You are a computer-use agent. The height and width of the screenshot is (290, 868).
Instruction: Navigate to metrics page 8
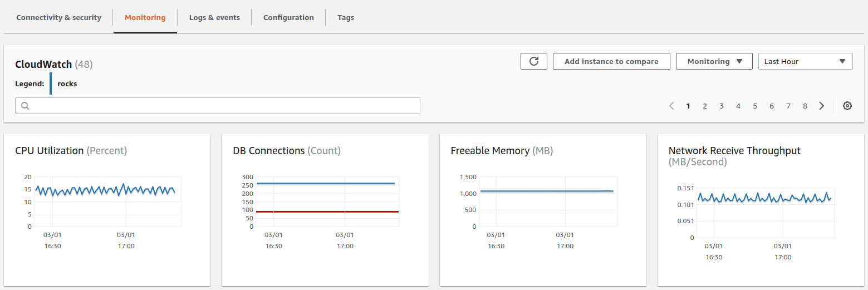[805, 106]
